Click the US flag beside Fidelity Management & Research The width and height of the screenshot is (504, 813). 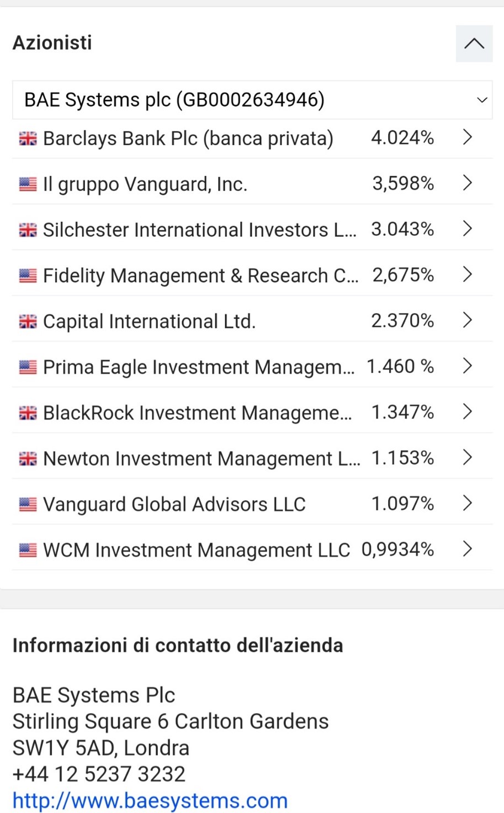[28, 276]
